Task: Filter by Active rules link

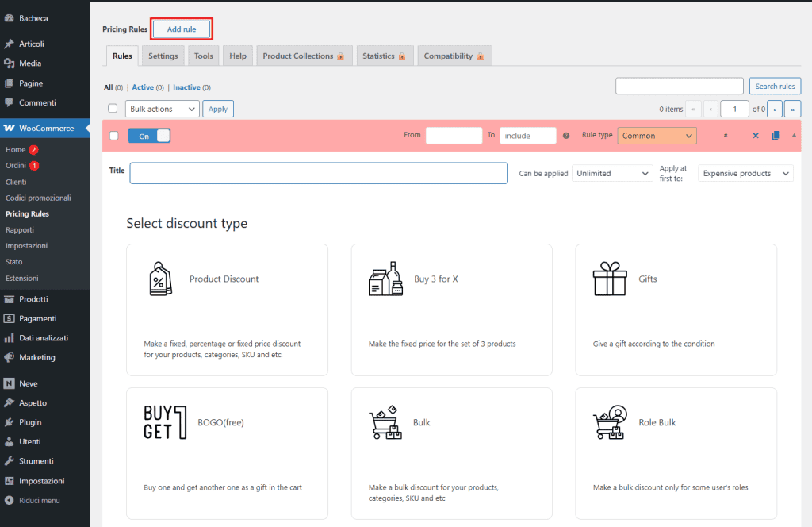Action: [x=143, y=87]
